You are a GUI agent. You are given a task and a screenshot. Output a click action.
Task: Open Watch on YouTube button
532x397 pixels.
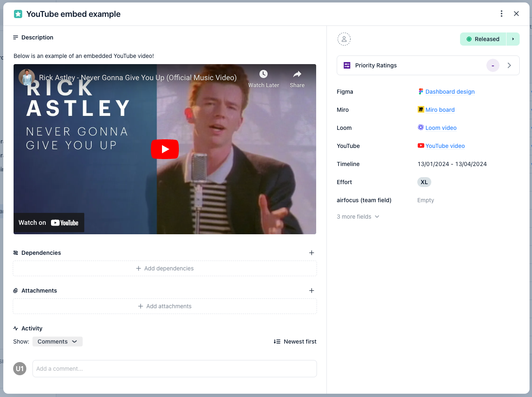pyautogui.click(x=49, y=223)
